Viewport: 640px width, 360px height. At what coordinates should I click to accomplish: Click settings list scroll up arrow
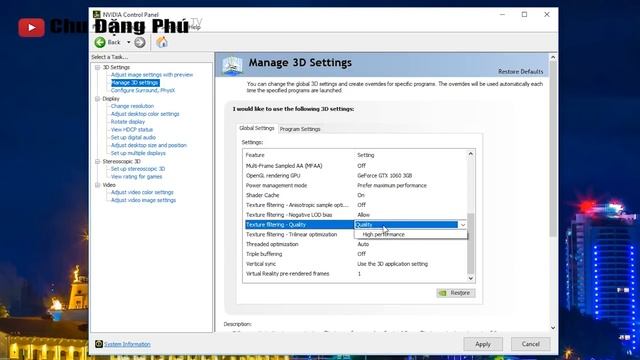click(x=471, y=154)
